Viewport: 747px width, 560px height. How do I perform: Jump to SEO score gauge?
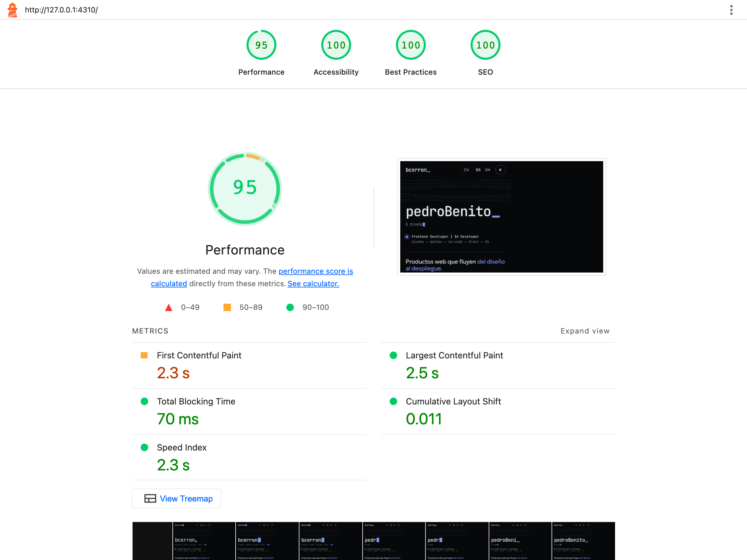(x=485, y=53)
